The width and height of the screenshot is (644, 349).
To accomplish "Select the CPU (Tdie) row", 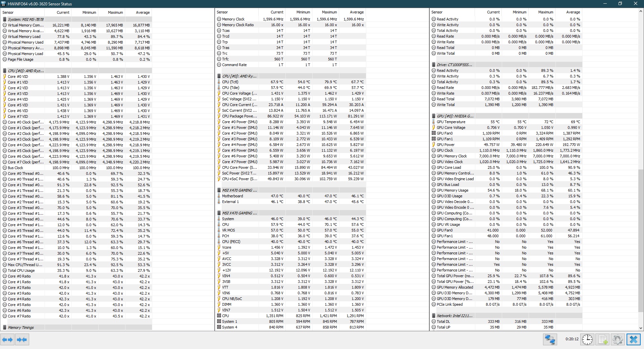I will tap(291, 88).
